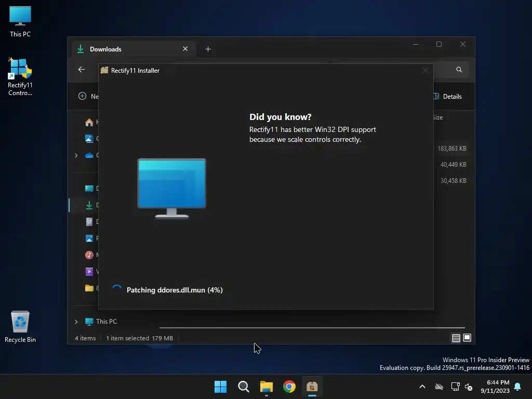This screenshot has width=532, height=399.
Task: Select the Videos icon in Explorer sidebar
Action: pos(89,271)
